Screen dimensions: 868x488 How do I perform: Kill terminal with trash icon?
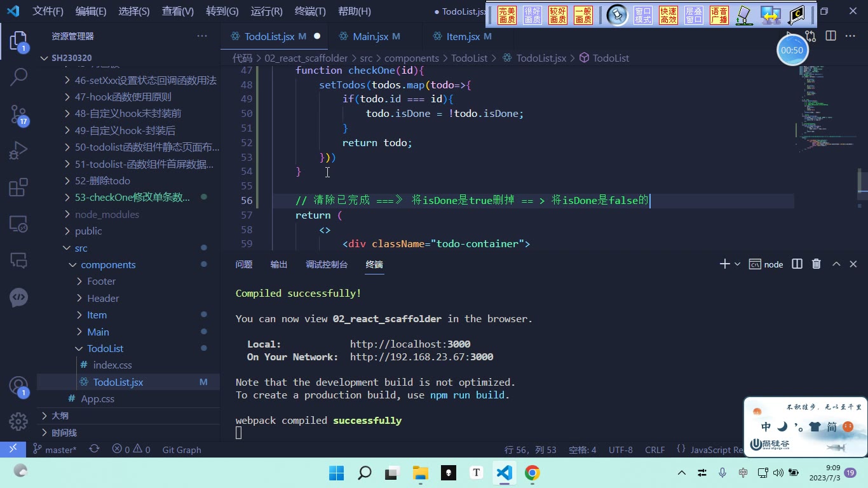coord(817,264)
